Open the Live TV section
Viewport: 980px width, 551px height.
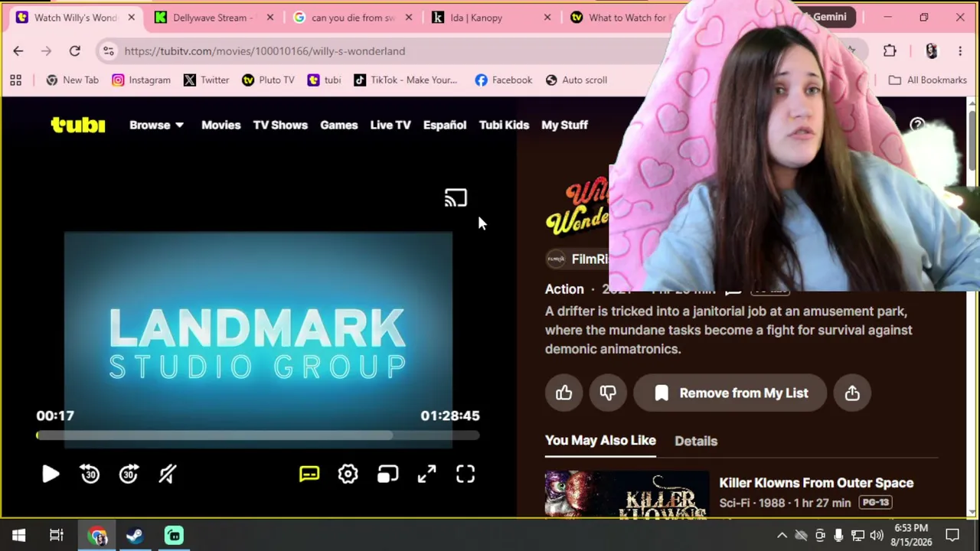(390, 125)
